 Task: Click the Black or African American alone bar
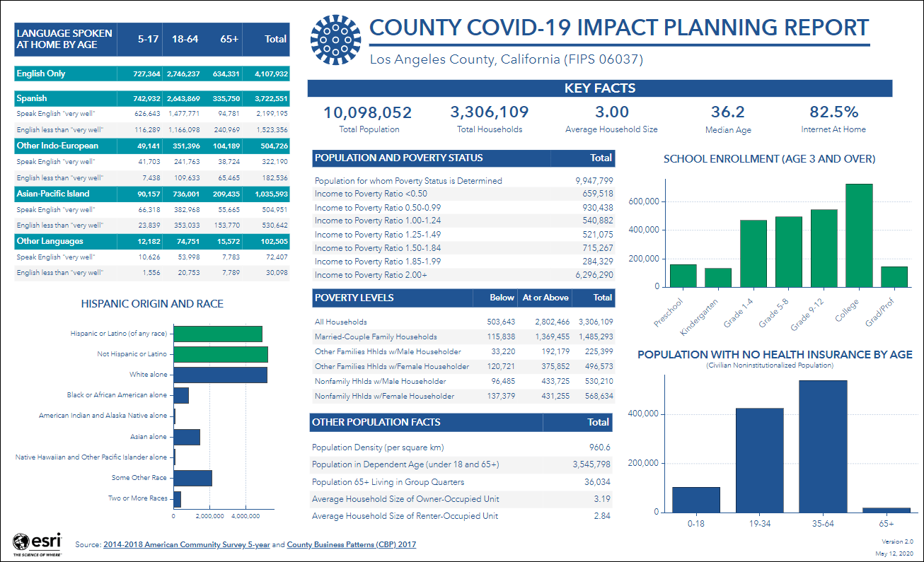[x=181, y=395]
